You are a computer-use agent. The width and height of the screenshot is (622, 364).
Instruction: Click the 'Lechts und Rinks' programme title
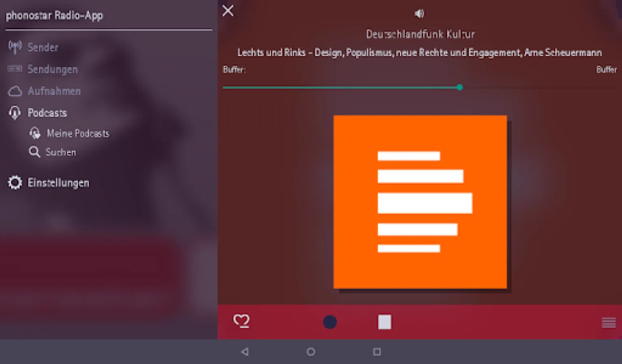pyautogui.click(x=420, y=53)
